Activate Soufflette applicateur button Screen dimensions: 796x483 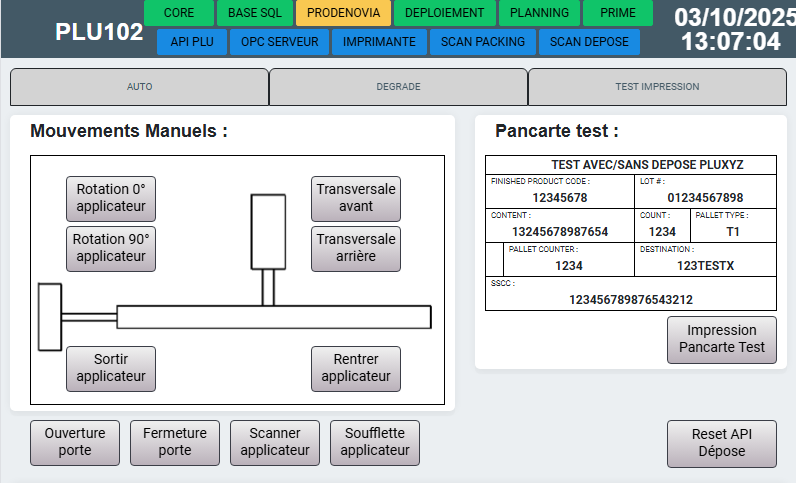[x=375, y=442]
